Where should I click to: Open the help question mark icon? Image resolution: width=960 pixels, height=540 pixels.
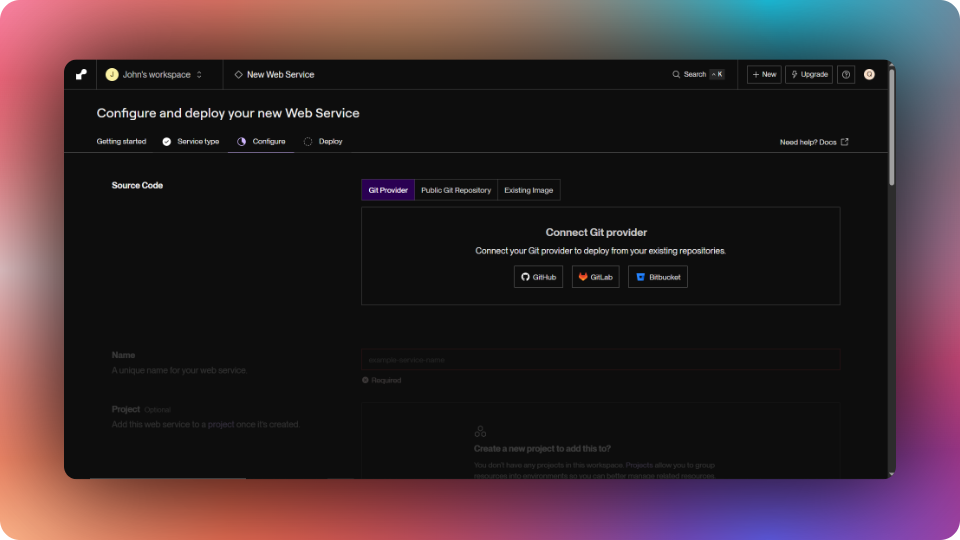pos(846,74)
